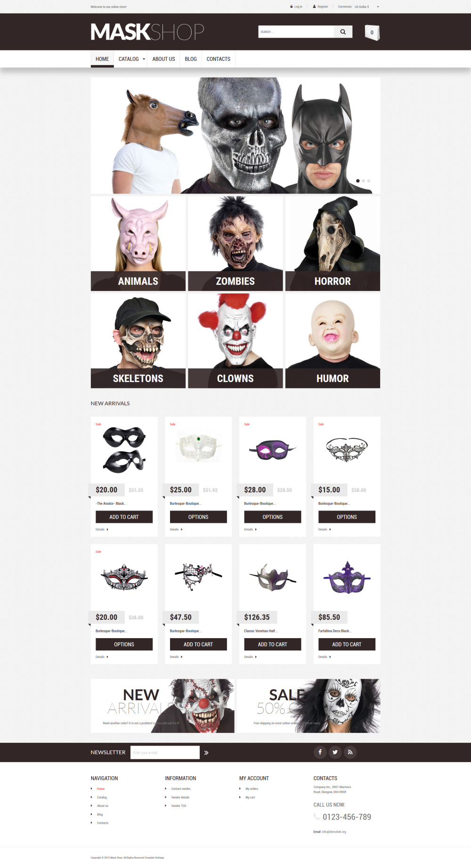Open the Blog menu item

tap(191, 59)
